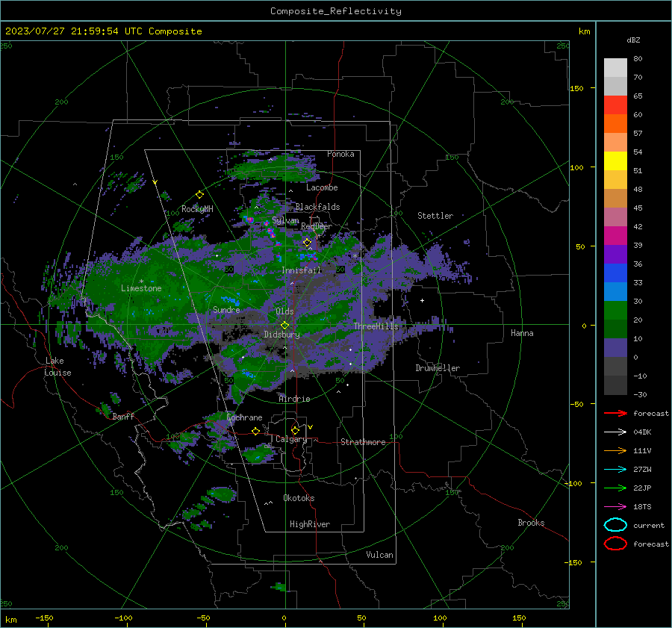
Task: Click the yellow diamond marker near RedDeer
Action: click(x=308, y=243)
